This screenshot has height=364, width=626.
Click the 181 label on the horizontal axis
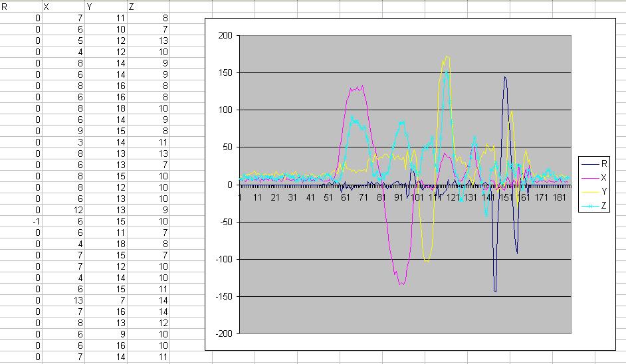560,197
